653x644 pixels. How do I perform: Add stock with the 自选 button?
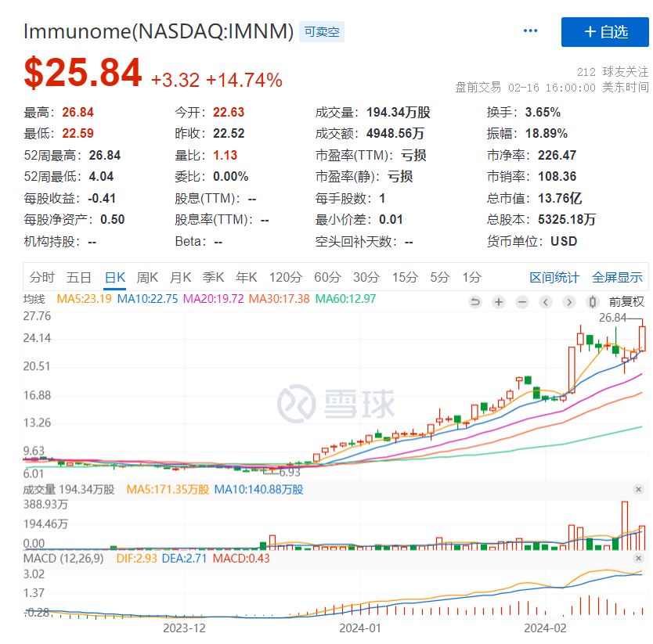[604, 32]
